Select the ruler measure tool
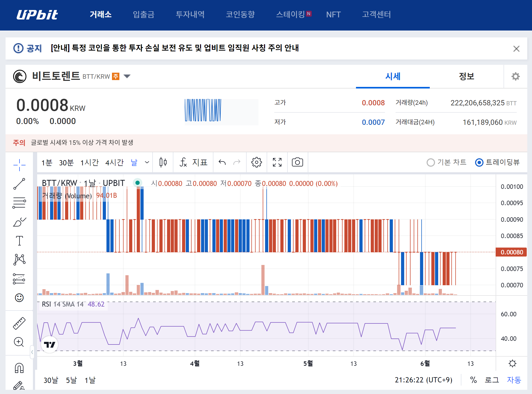Viewport: 532px width, 394px height. pyautogui.click(x=19, y=323)
